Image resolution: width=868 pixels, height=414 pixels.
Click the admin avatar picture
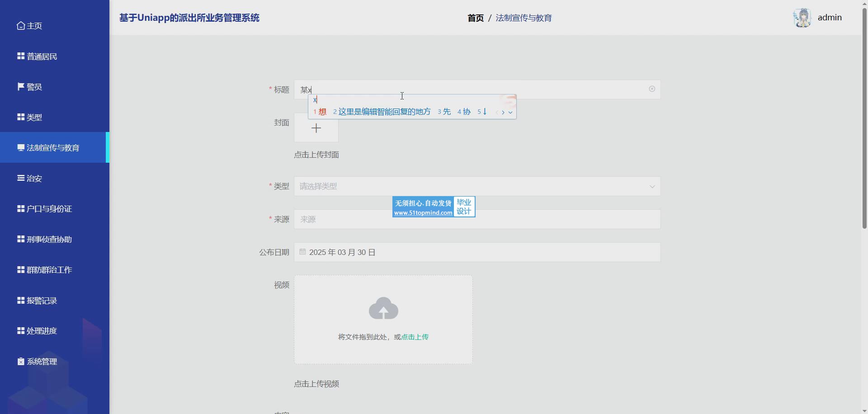[x=802, y=18]
